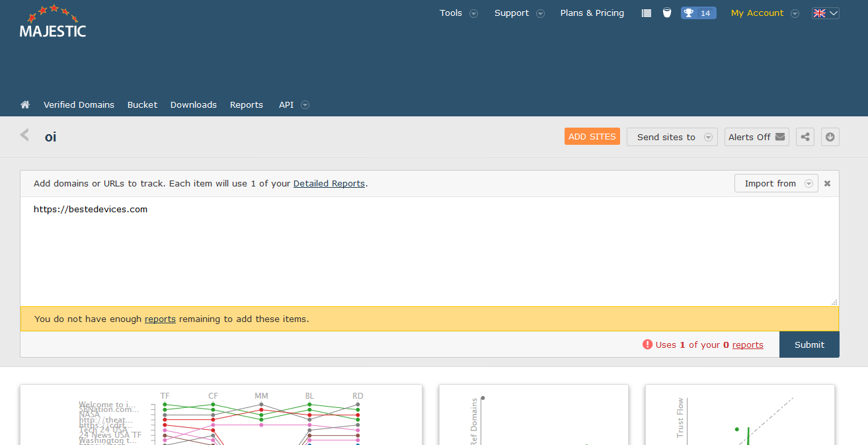Click the back arrow beside oi
Screen dimensions: 868x445
click(x=25, y=136)
